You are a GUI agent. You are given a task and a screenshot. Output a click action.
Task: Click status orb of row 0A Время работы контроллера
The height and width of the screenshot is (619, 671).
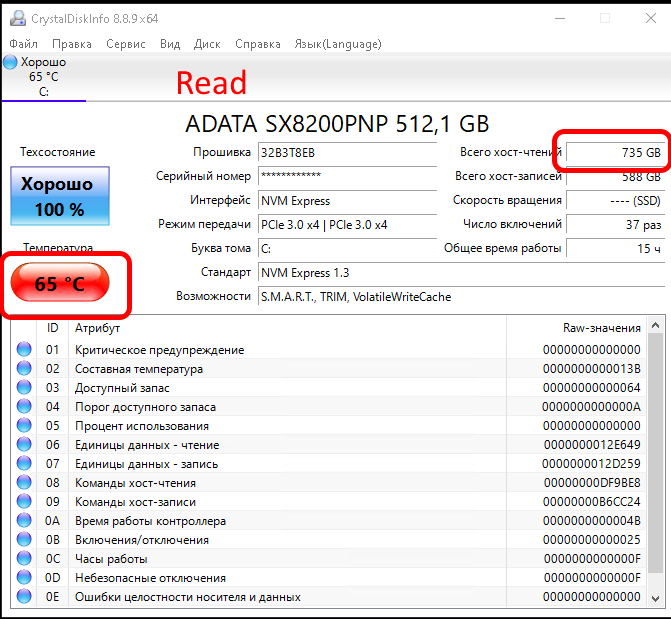24,520
